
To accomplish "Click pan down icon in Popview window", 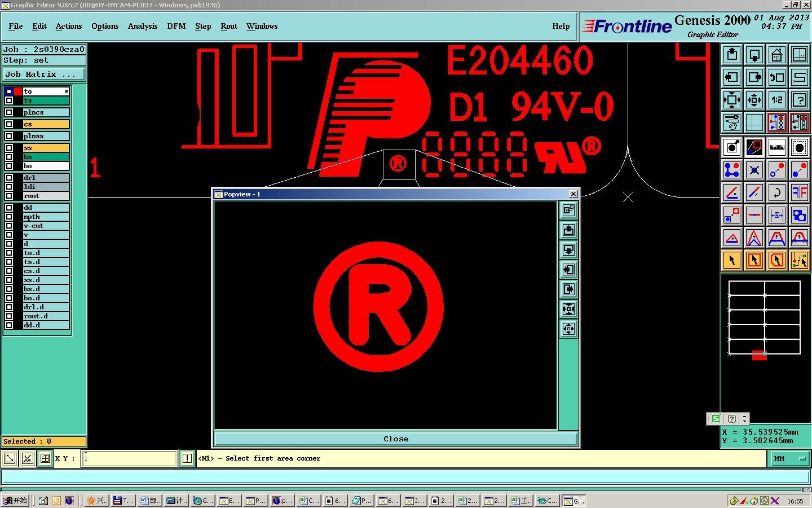I will (x=568, y=249).
